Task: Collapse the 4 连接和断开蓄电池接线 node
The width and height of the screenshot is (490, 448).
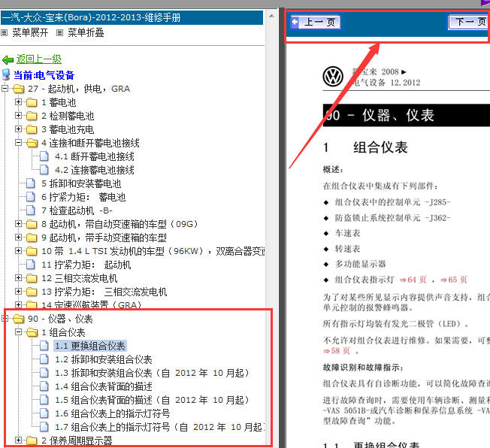Action: tap(19, 143)
